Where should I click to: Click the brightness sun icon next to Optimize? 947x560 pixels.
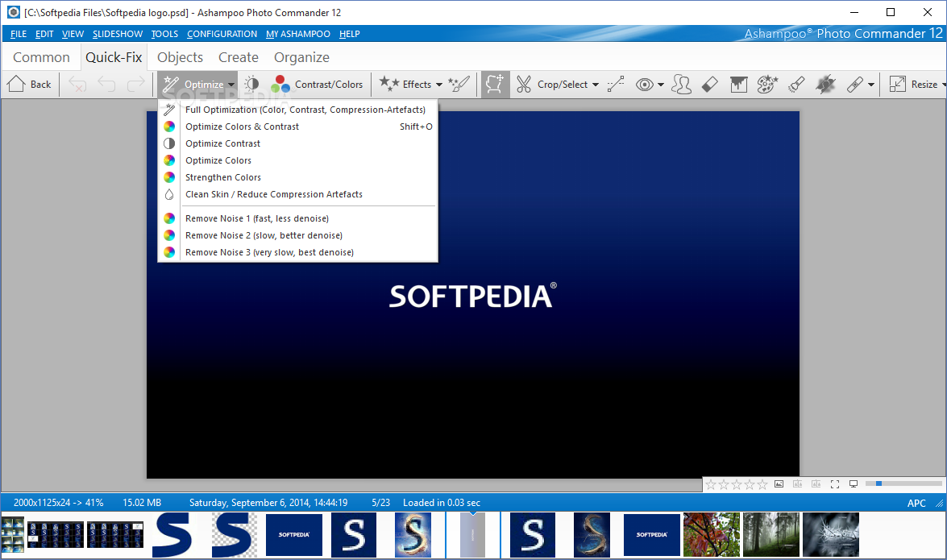(251, 84)
